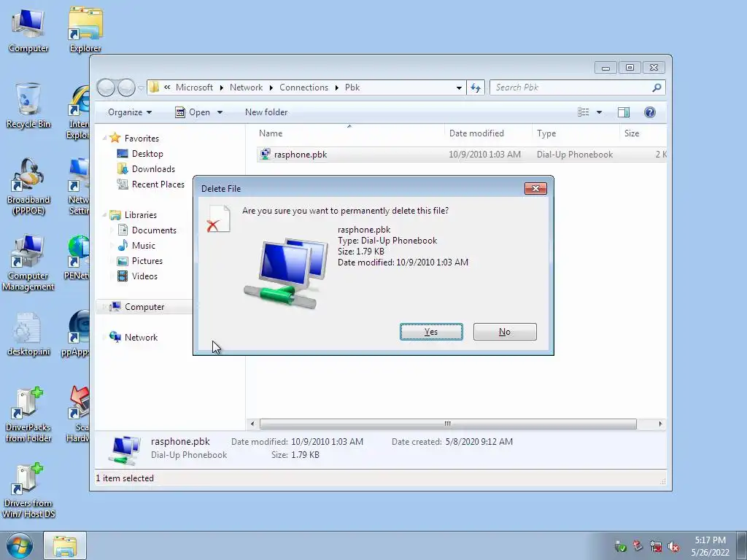
Task: Open the view options dropdown arrow
Action: [x=600, y=112]
